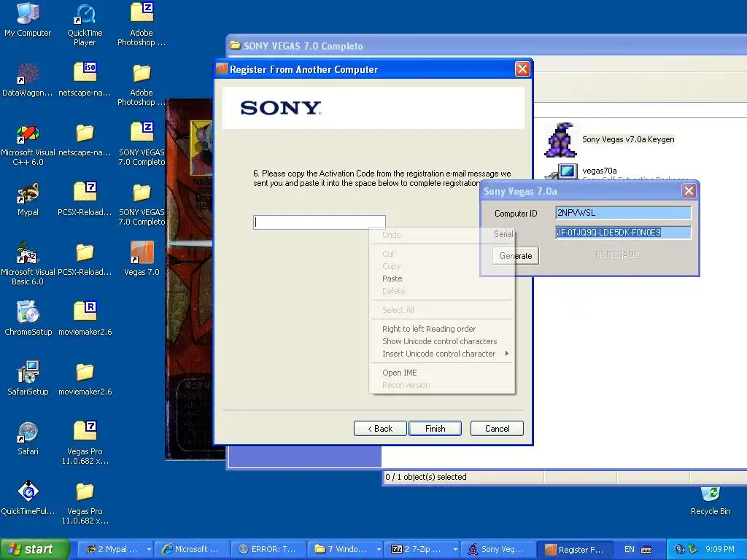Select SONY VEGAS 7.0 Completo folder icon
The width and height of the screenshot is (747, 560).
click(142, 203)
